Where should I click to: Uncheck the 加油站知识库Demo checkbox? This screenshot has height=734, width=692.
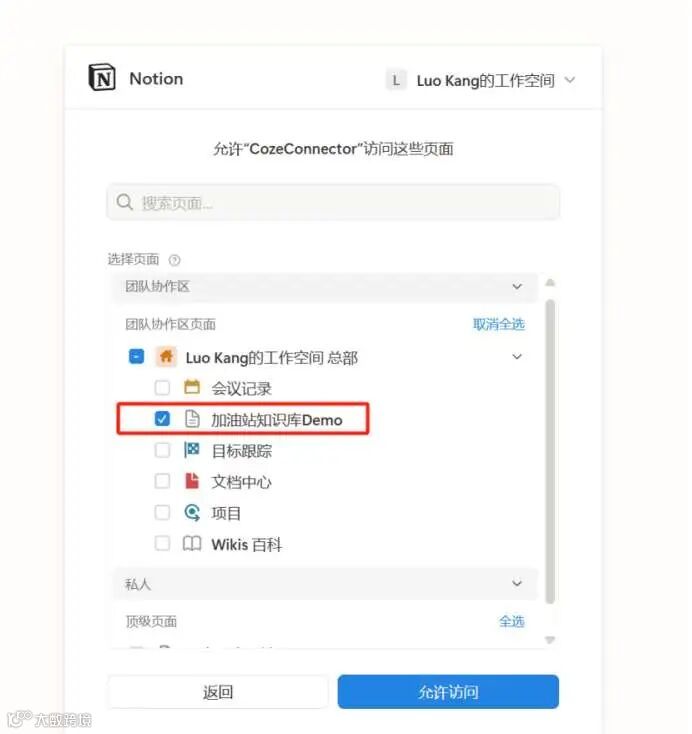[x=162, y=418]
